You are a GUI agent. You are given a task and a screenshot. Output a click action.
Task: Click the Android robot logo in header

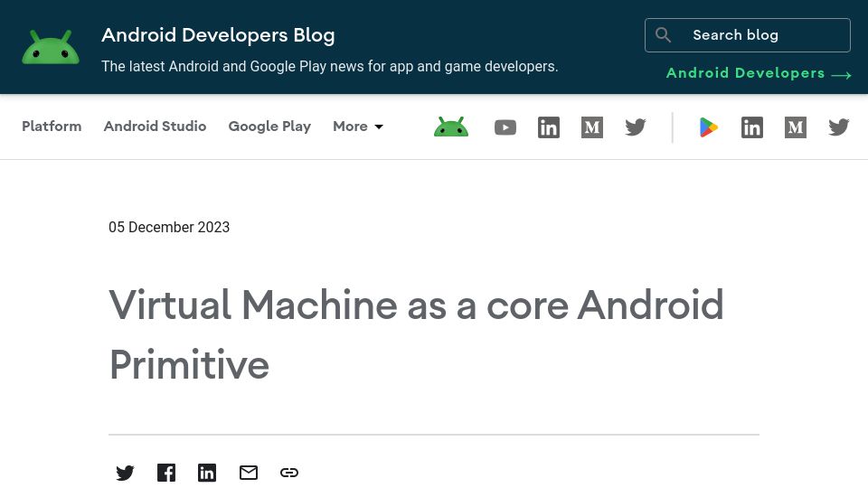(51, 47)
